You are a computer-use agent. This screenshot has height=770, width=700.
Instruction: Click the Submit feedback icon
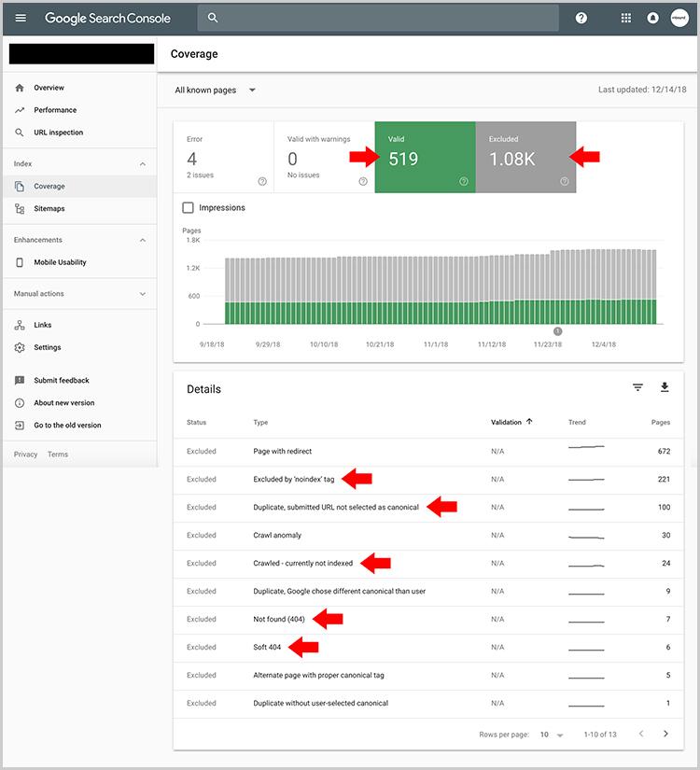[x=20, y=381]
